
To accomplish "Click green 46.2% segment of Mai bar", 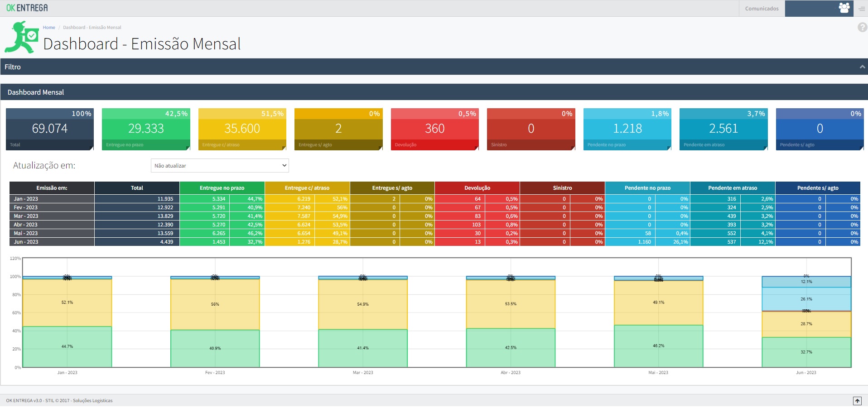I will 658,346.
